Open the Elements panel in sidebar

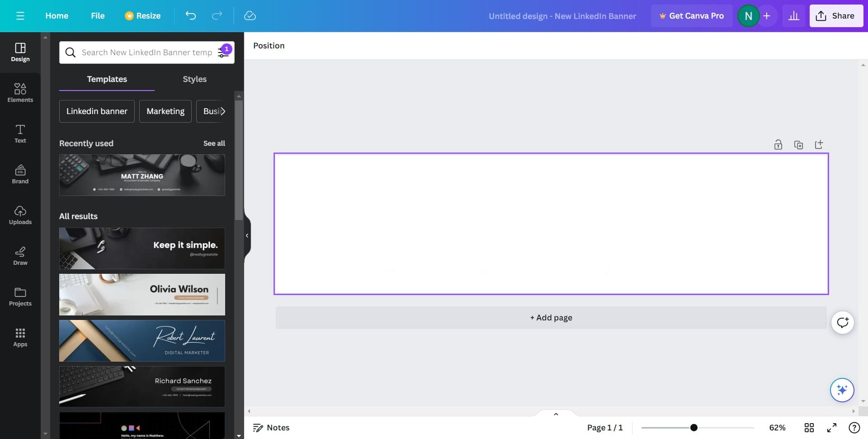pyautogui.click(x=20, y=93)
